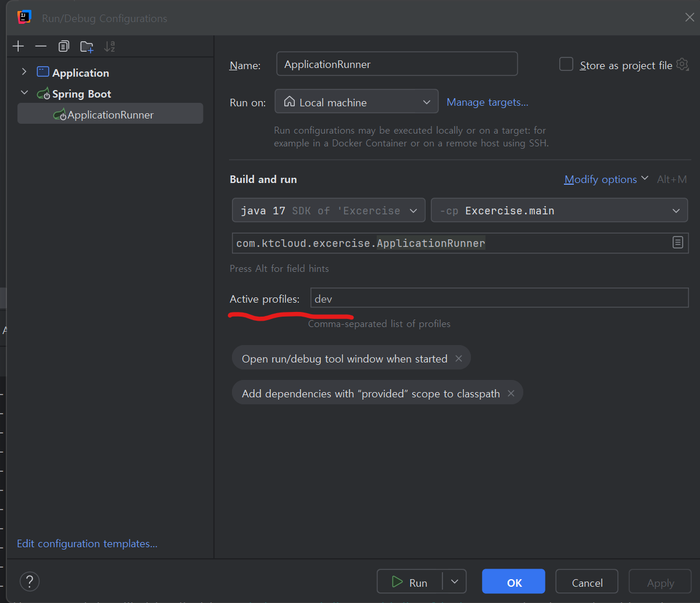The image size is (700, 603).
Task: Click the Apply button
Action: (x=660, y=582)
